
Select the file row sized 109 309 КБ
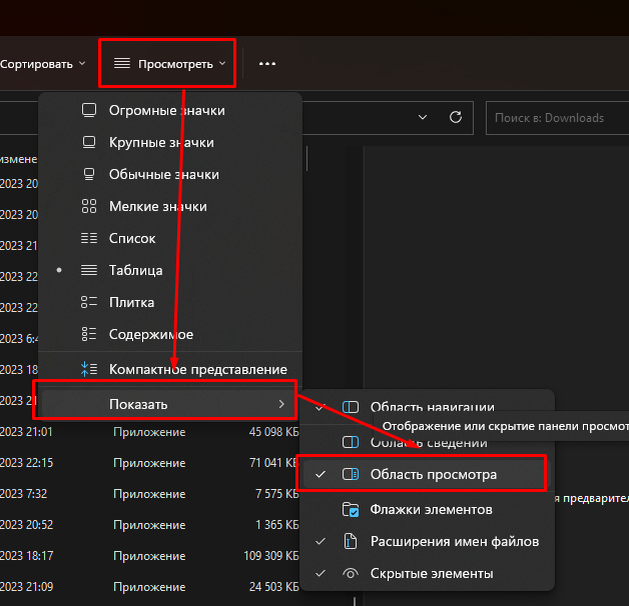point(150,556)
